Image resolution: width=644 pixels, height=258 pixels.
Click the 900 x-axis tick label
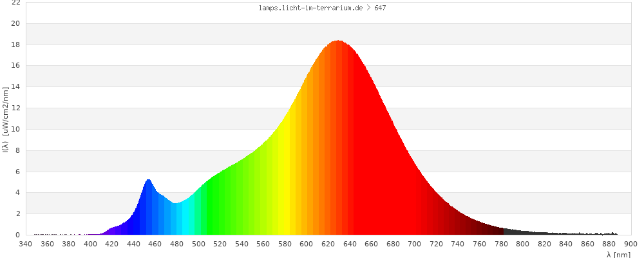point(630,244)
